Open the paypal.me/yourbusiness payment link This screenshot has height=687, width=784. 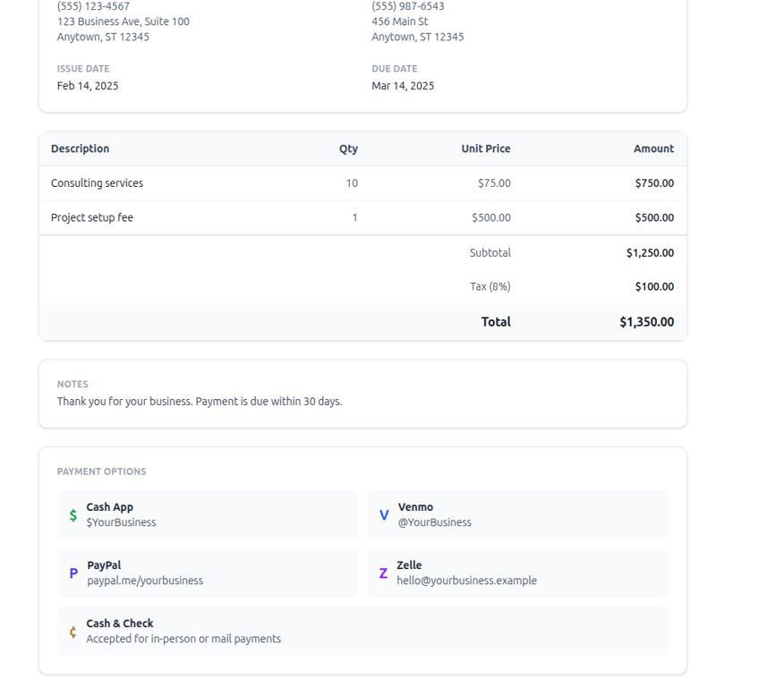coord(145,581)
